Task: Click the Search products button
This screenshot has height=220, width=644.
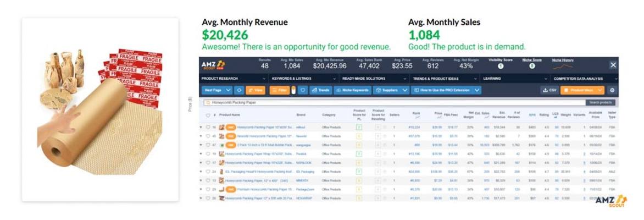Action: [600, 102]
